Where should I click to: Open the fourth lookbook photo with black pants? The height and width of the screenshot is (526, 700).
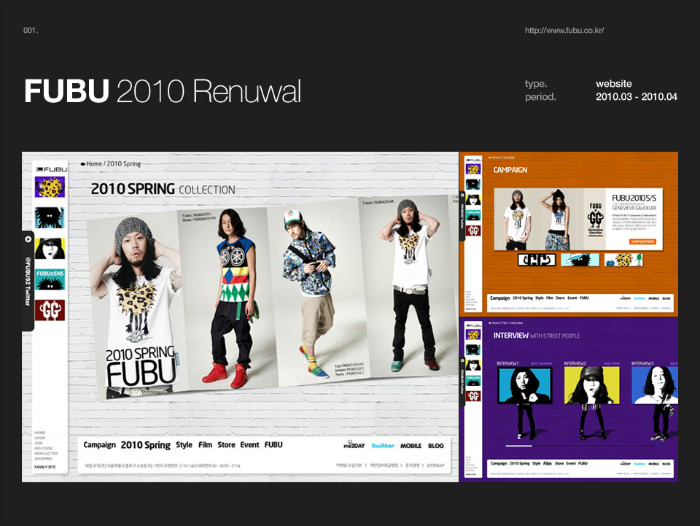(x=406, y=286)
